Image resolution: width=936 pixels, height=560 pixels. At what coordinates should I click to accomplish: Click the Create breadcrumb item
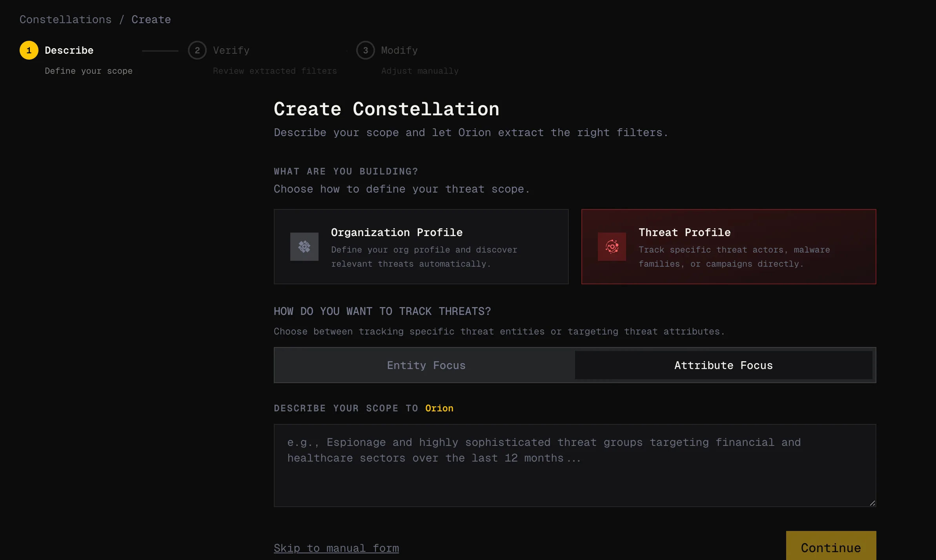[x=151, y=20]
